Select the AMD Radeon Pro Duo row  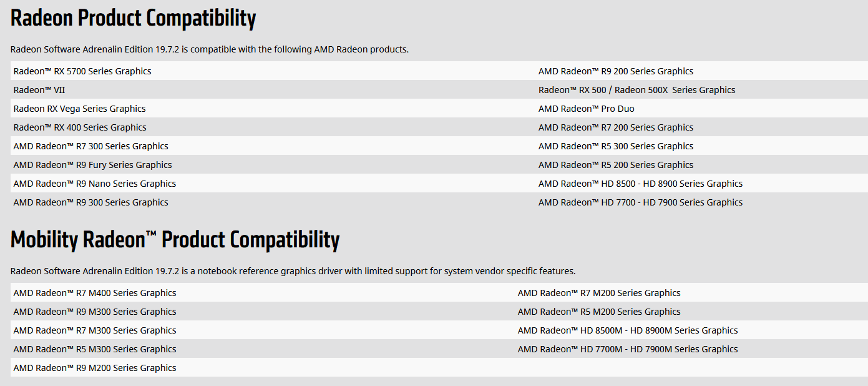click(586, 109)
